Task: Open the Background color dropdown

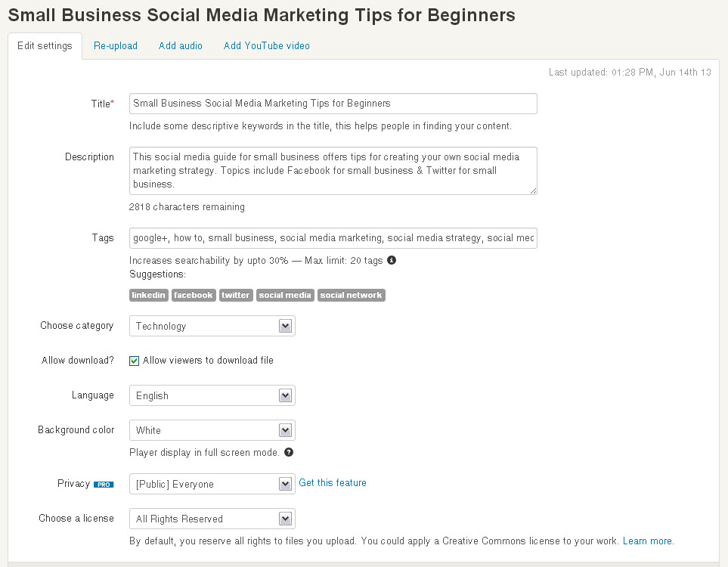Action: pos(212,431)
